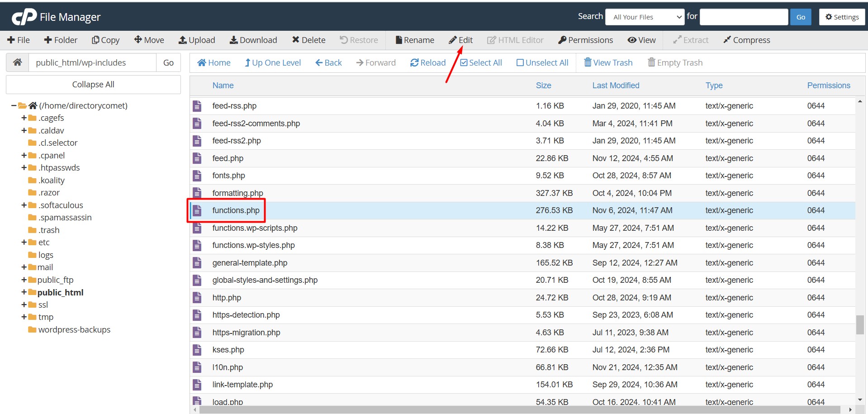The width and height of the screenshot is (868, 414).
Task: Go to Home directory
Action: click(x=214, y=62)
